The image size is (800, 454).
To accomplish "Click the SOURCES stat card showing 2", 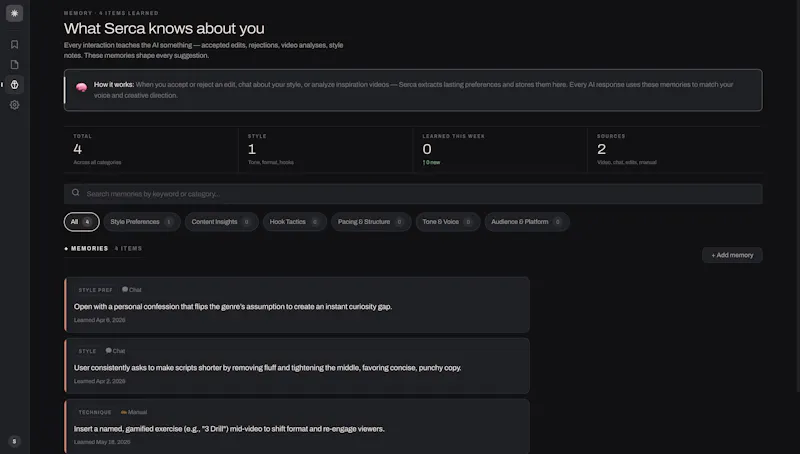I will tap(675, 150).
